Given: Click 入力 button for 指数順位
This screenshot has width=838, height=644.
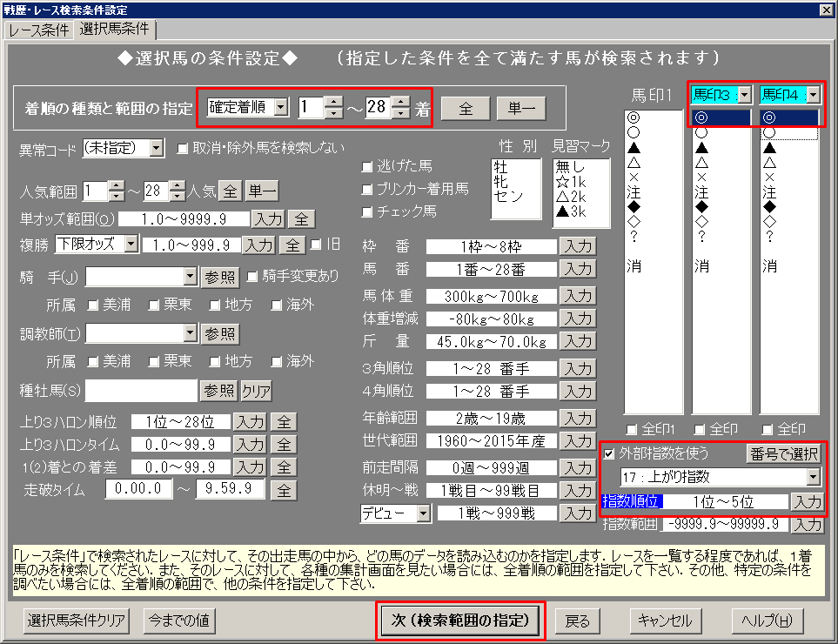Looking at the screenshot, I should [x=808, y=502].
